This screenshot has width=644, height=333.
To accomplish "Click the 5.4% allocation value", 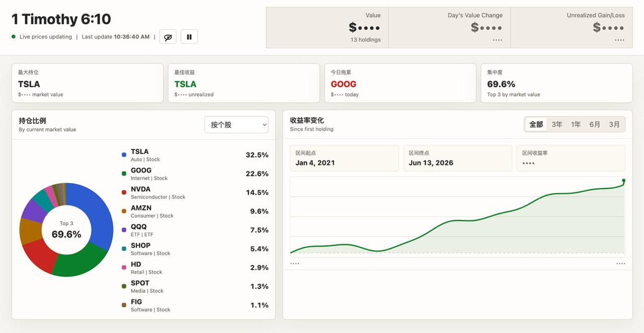I will tap(259, 249).
